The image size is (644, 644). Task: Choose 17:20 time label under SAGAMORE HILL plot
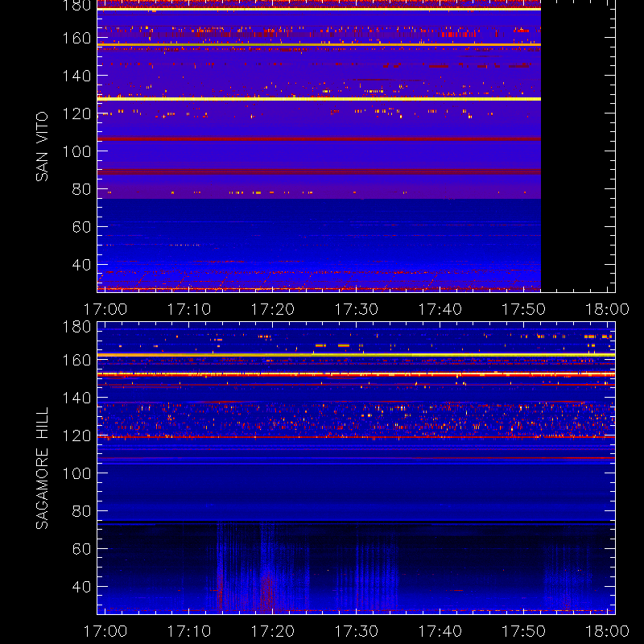click(x=273, y=631)
